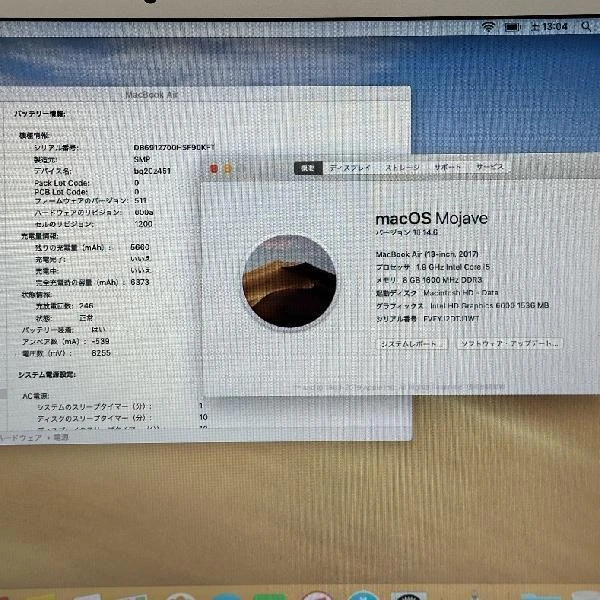Click the アンペア数 value -539

pos(101,341)
